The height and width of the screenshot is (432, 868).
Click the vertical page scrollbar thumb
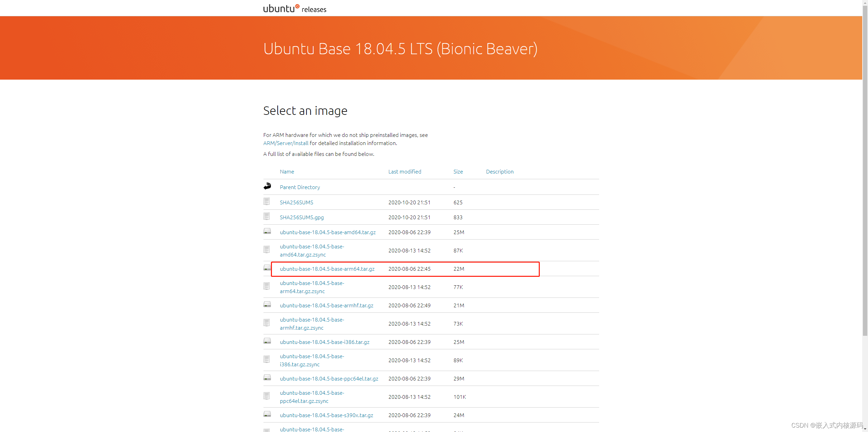[865, 170]
